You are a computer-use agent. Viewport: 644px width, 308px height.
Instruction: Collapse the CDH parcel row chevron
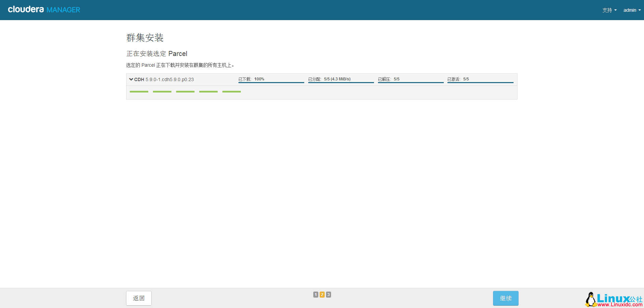[x=131, y=79]
